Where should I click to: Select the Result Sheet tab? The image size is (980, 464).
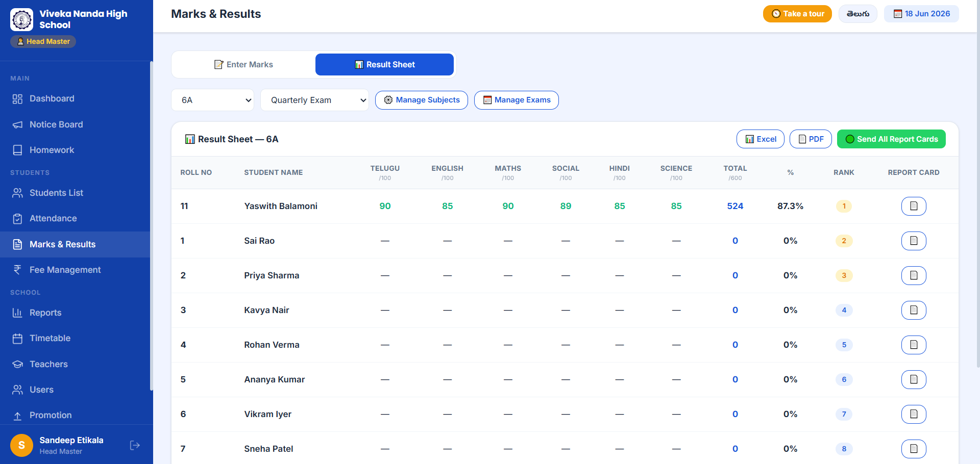384,64
